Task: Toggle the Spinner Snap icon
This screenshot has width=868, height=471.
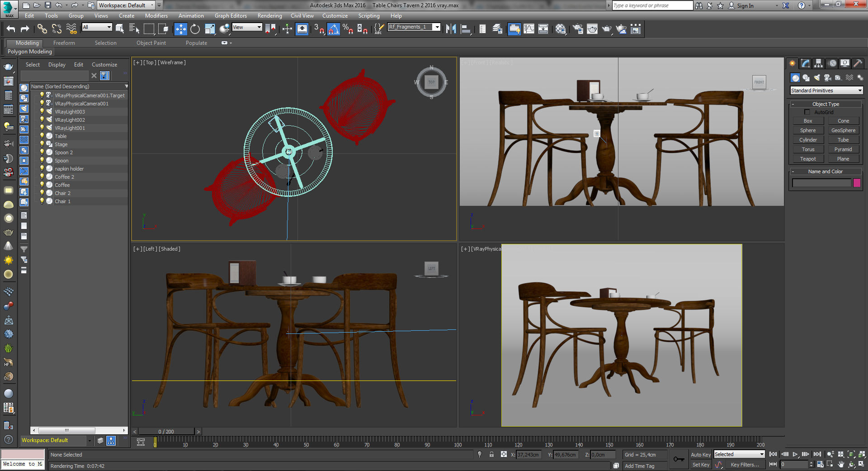Action: pos(362,29)
